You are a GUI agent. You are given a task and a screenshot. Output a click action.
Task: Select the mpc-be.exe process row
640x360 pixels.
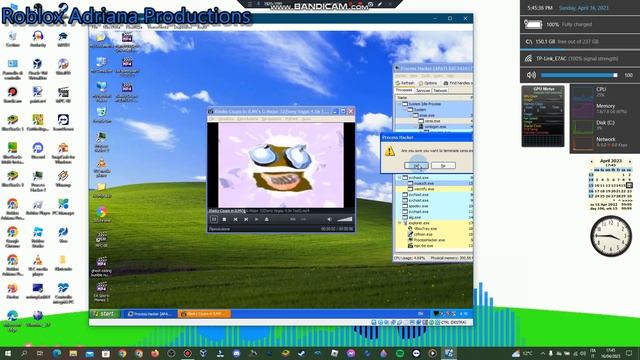433,246
